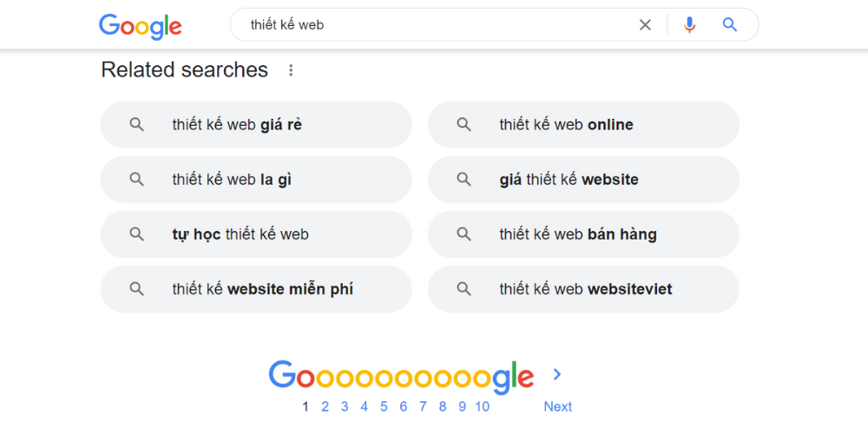Click the blue search magnifier button
The width and height of the screenshot is (868, 434).
pyautogui.click(x=730, y=25)
